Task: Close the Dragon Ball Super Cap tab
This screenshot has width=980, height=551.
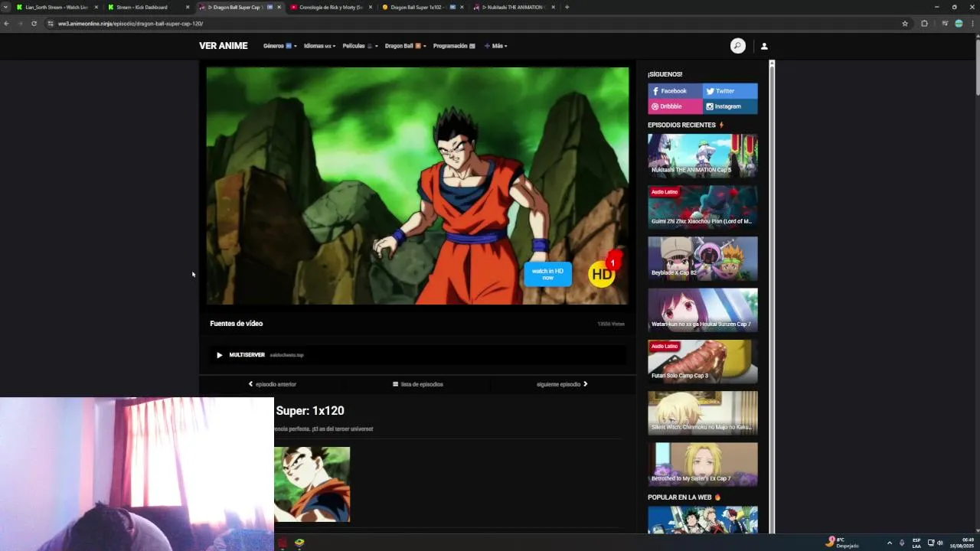Action: (x=279, y=7)
